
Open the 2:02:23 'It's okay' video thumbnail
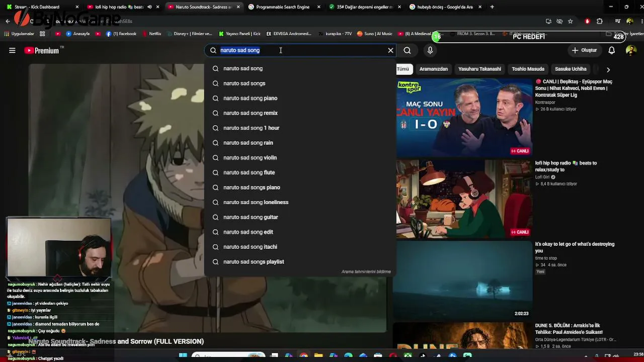[x=462, y=280]
